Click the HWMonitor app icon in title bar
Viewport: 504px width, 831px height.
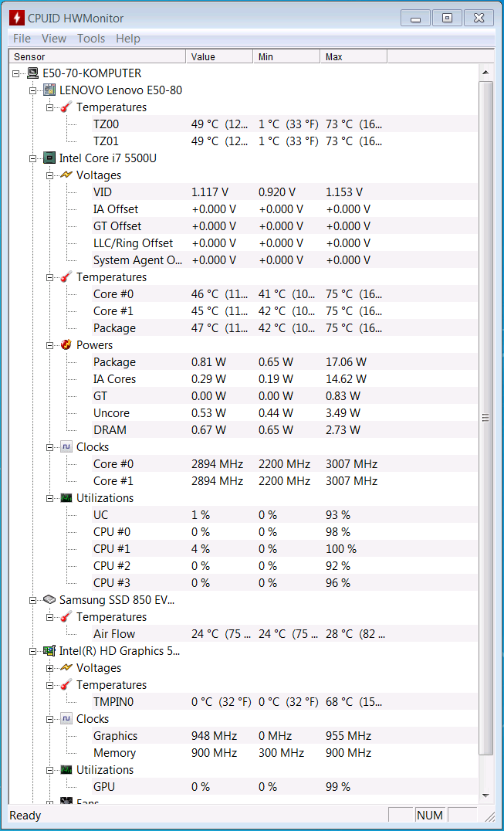pos(16,18)
